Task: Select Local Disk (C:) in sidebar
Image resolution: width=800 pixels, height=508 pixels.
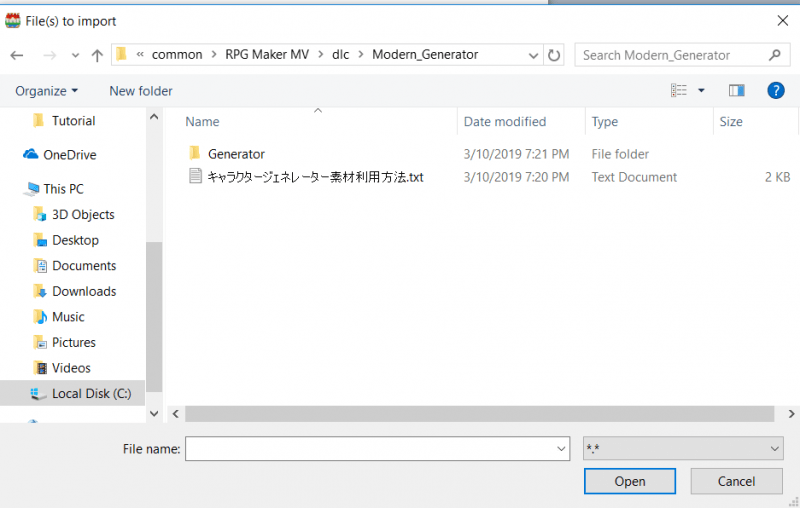Action: [x=92, y=394]
